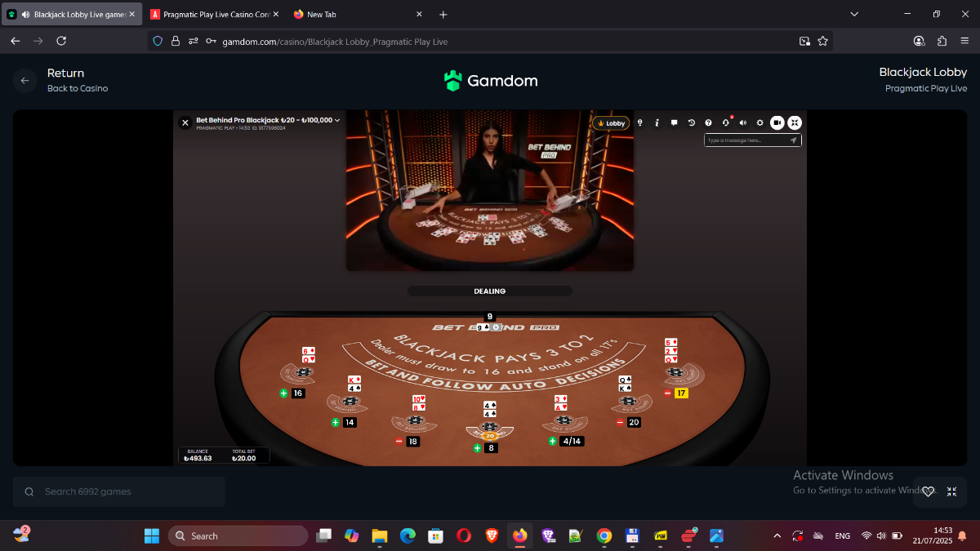Screen dimensions: 980x551
Task: Open live support headset icon
Action: click(x=725, y=123)
